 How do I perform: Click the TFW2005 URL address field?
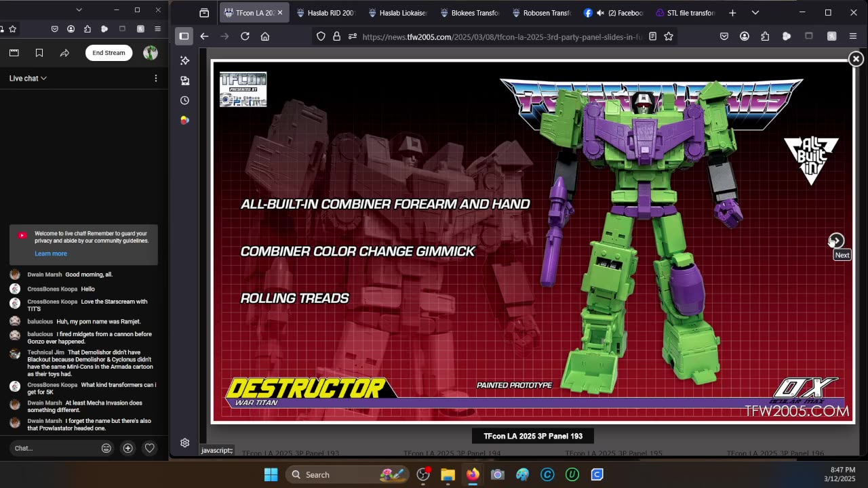502,37
